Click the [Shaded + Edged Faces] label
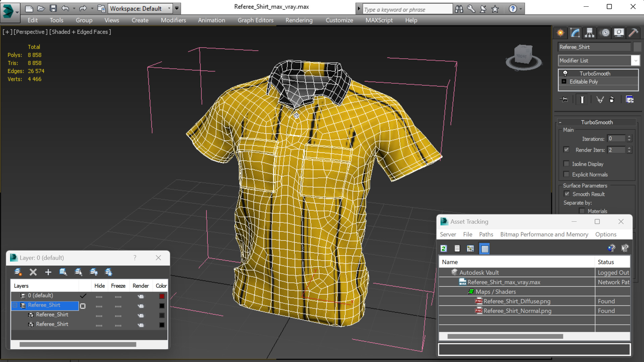Screen dimensions: 644x362 [x=80, y=32]
